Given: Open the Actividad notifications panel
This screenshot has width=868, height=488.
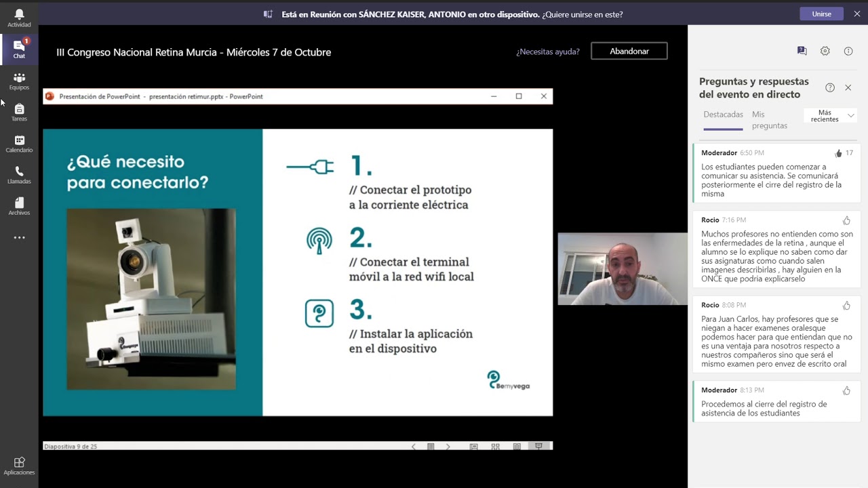Looking at the screenshot, I should pos(19,18).
